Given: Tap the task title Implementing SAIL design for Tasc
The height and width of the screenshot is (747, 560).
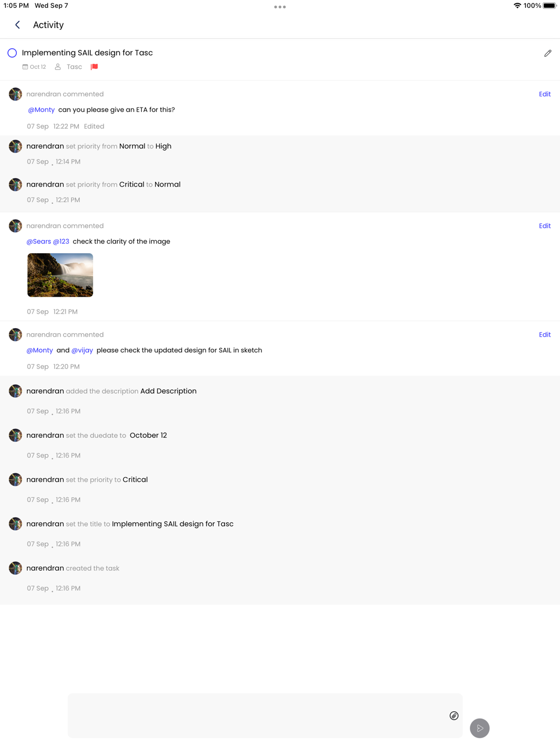Looking at the screenshot, I should point(87,53).
